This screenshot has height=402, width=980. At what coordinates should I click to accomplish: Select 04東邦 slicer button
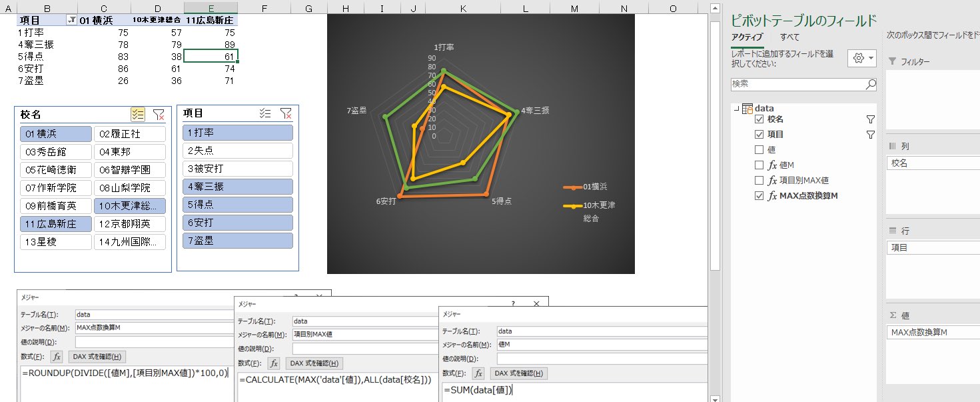coord(129,152)
